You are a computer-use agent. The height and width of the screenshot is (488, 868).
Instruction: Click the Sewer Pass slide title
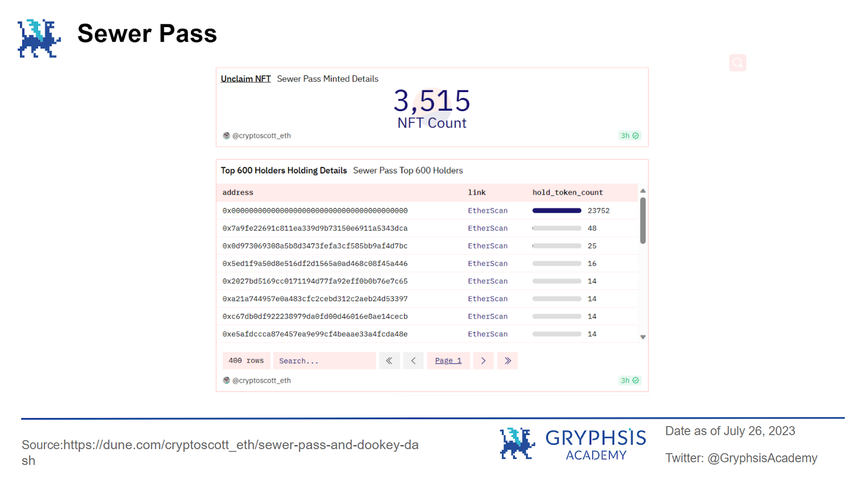pos(147,34)
